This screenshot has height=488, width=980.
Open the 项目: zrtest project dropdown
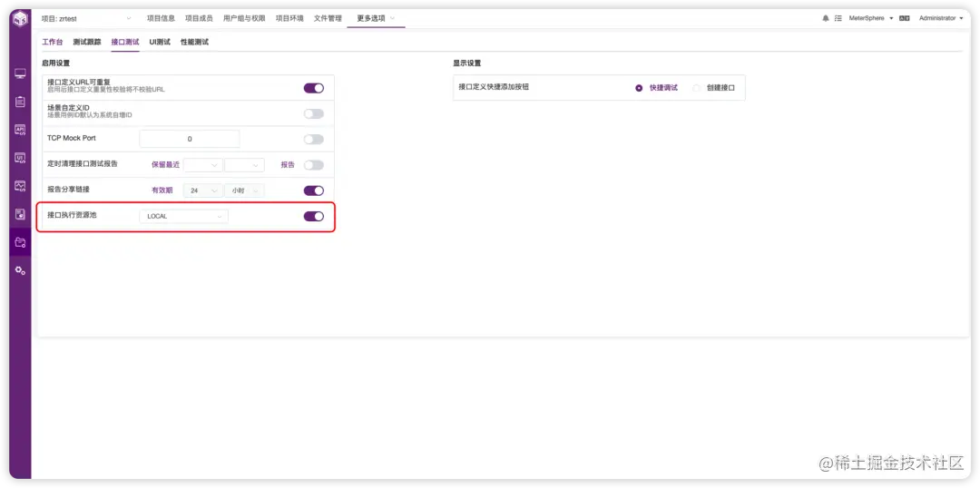pos(87,19)
